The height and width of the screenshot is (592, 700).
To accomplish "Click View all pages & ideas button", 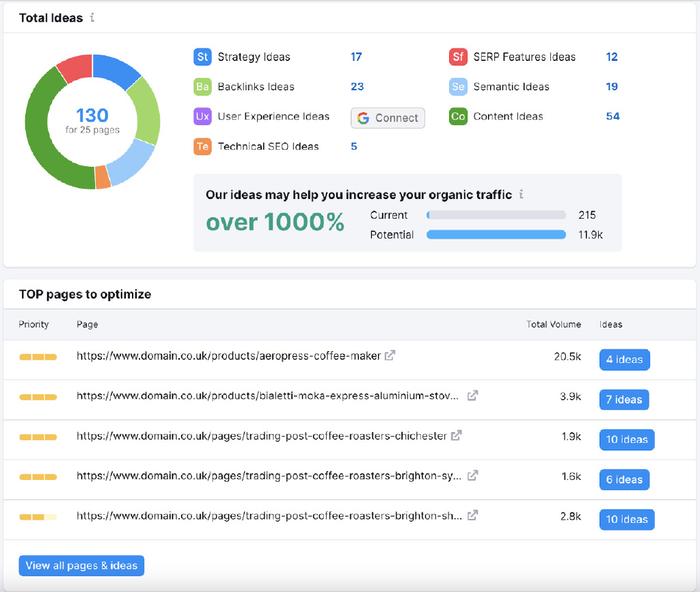I will [81, 566].
